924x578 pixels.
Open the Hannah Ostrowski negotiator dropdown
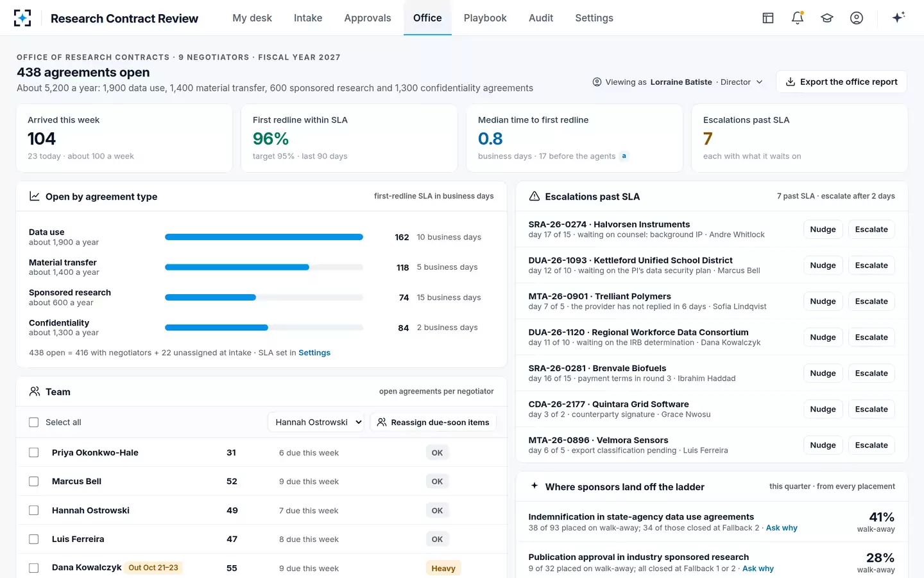click(x=316, y=423)
